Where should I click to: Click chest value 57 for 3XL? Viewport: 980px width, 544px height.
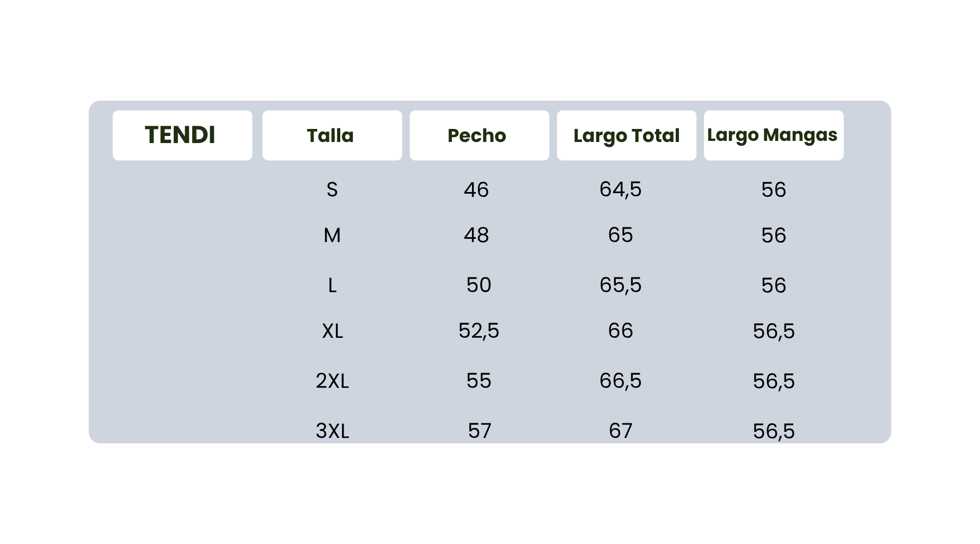pyautogui.click(x=480, y=431)
